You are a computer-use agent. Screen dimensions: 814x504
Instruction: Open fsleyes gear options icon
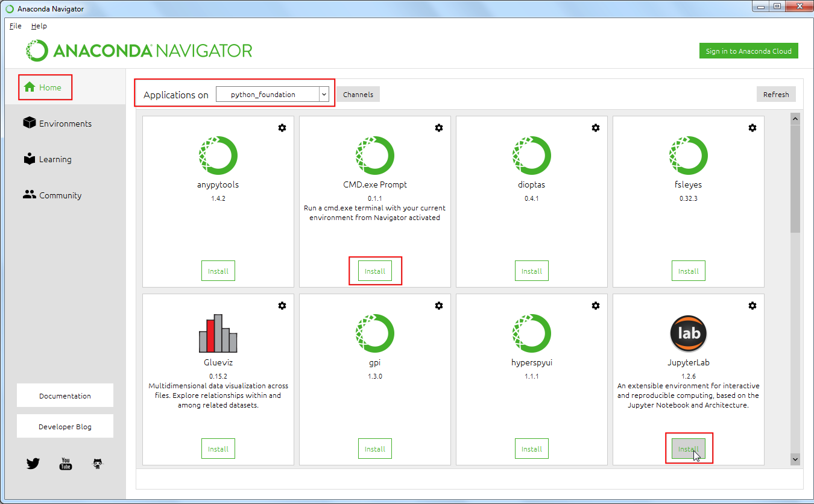pos(752,128)
